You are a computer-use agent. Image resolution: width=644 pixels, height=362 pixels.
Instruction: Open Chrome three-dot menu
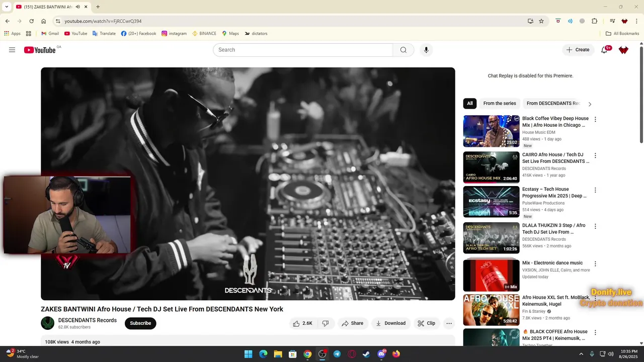click(x=636, y=21)
